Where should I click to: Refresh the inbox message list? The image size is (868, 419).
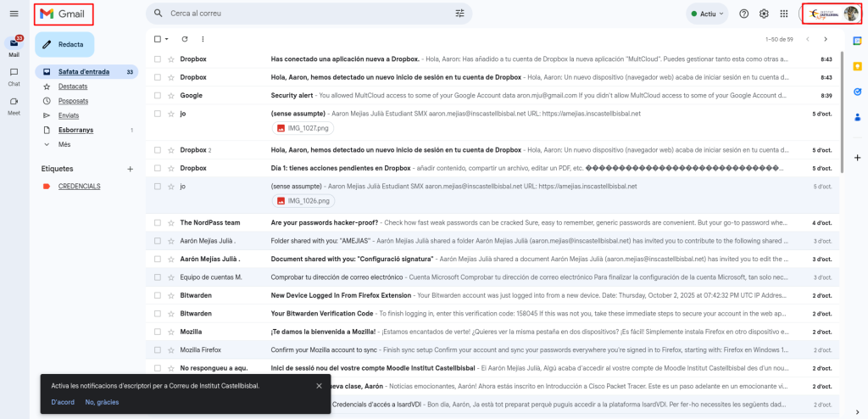point(185,39)
